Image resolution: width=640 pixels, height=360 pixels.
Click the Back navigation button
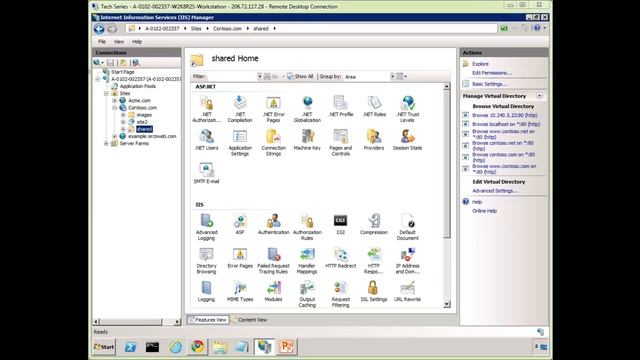coord(99,29)
